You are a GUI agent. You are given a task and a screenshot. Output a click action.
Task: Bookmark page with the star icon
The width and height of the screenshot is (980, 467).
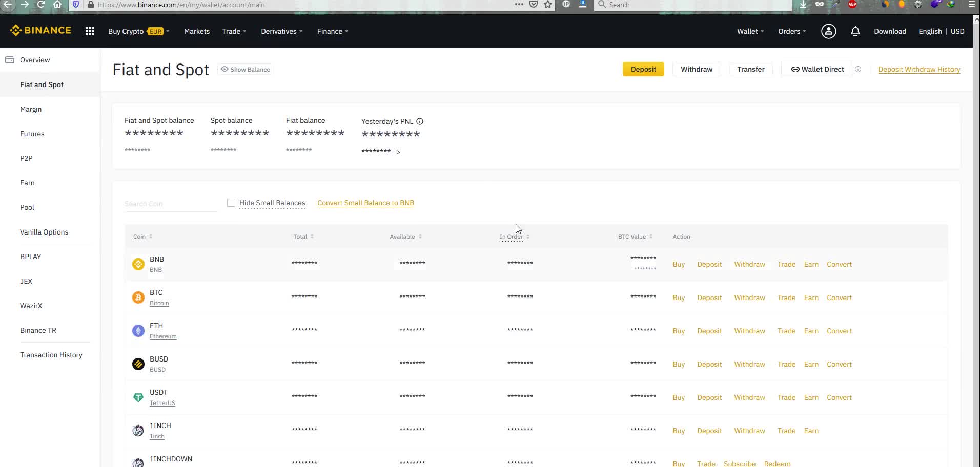pos(548,5)
